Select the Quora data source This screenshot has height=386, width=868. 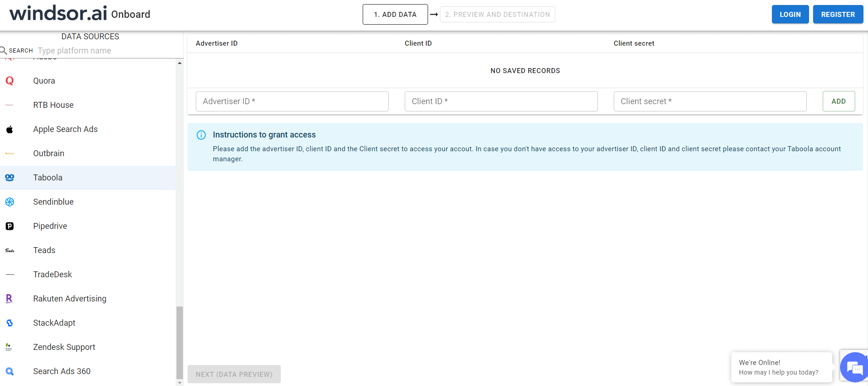pyautogui.click(x=88, y=81)
